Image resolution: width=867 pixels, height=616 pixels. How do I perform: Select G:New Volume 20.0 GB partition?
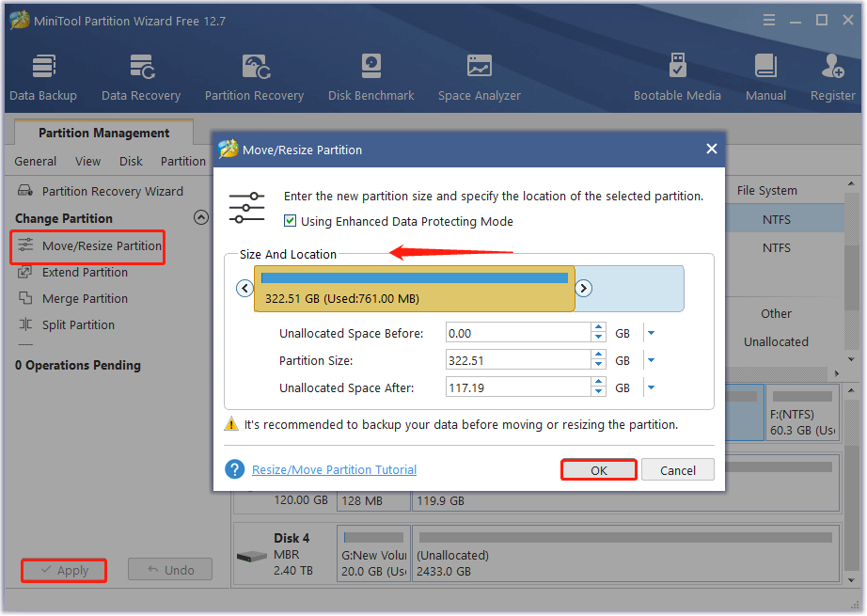click(x=373, y=554)
